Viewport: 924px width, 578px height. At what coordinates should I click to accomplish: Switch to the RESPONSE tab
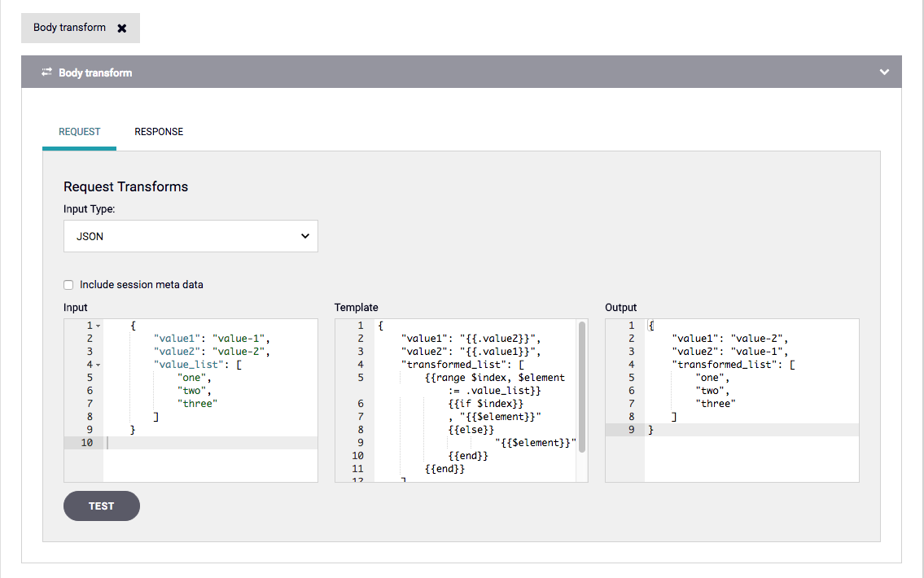(159, 132)
